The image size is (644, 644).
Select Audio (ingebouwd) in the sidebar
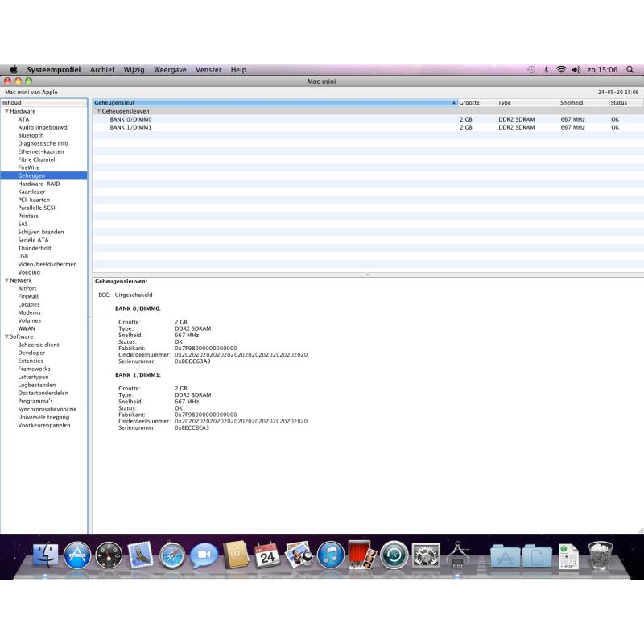click(x=43, y=127)
